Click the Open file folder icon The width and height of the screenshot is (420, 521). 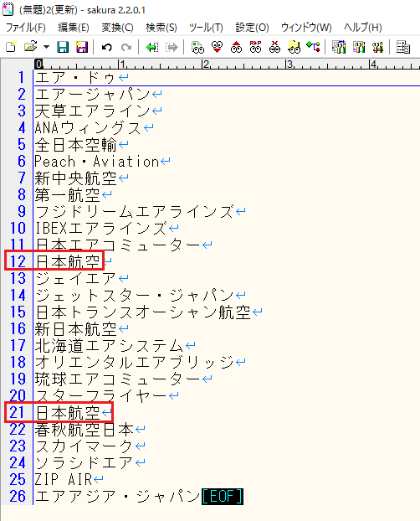pos(31,47)
